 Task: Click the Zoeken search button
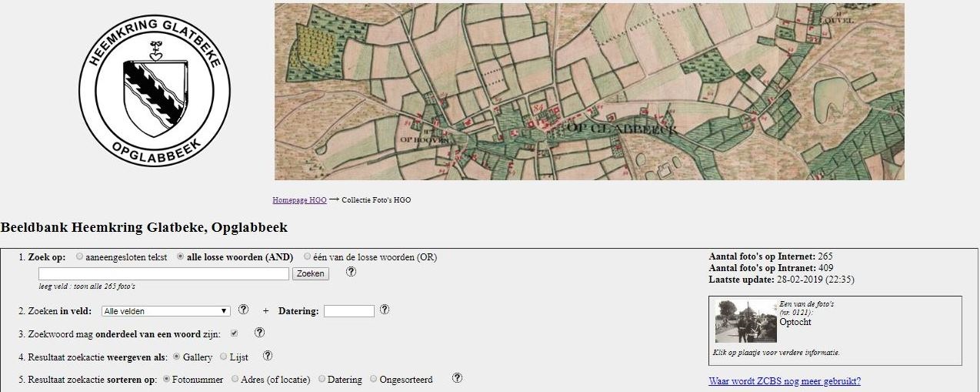(310, 273)
